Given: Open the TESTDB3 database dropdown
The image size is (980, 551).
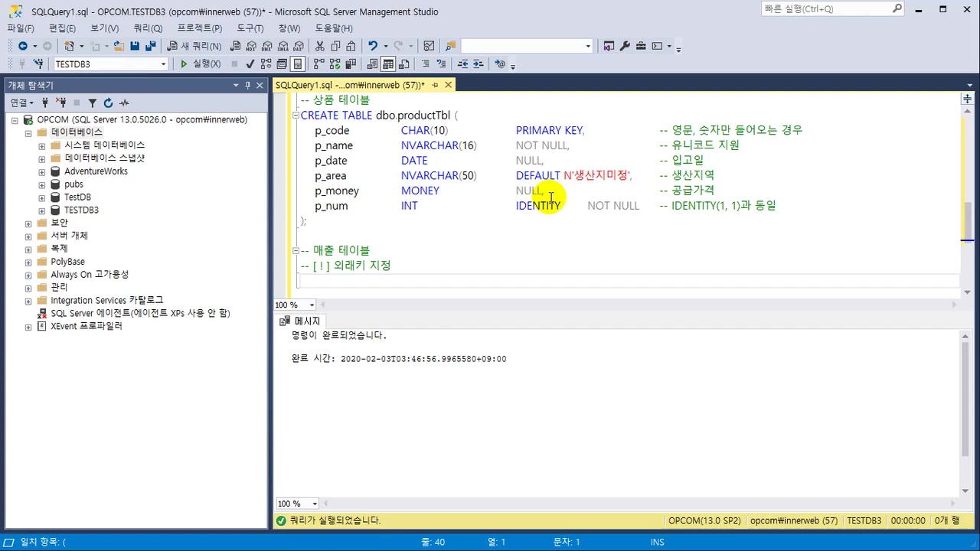Looking at the screenshot, I should tap(163, 64).
